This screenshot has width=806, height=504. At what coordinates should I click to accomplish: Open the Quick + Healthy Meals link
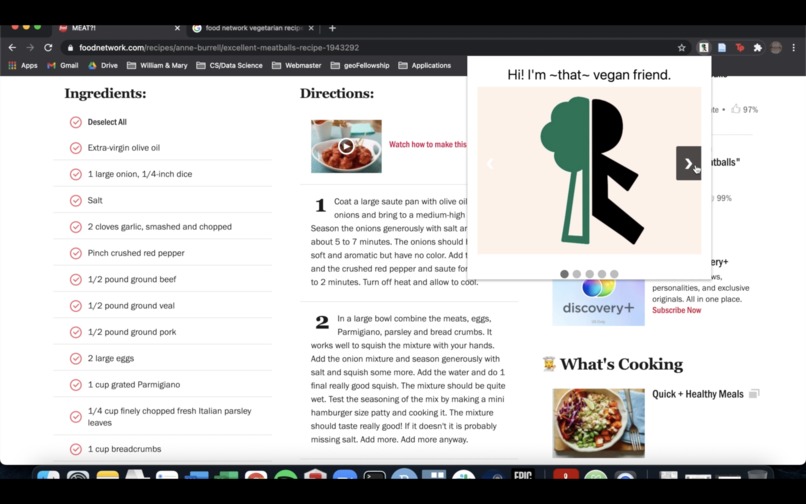[698, 394]
